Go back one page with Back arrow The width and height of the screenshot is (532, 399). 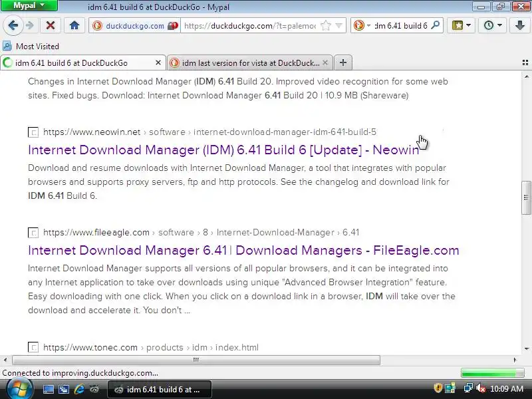pyautogui.click(x=13, y=25)
